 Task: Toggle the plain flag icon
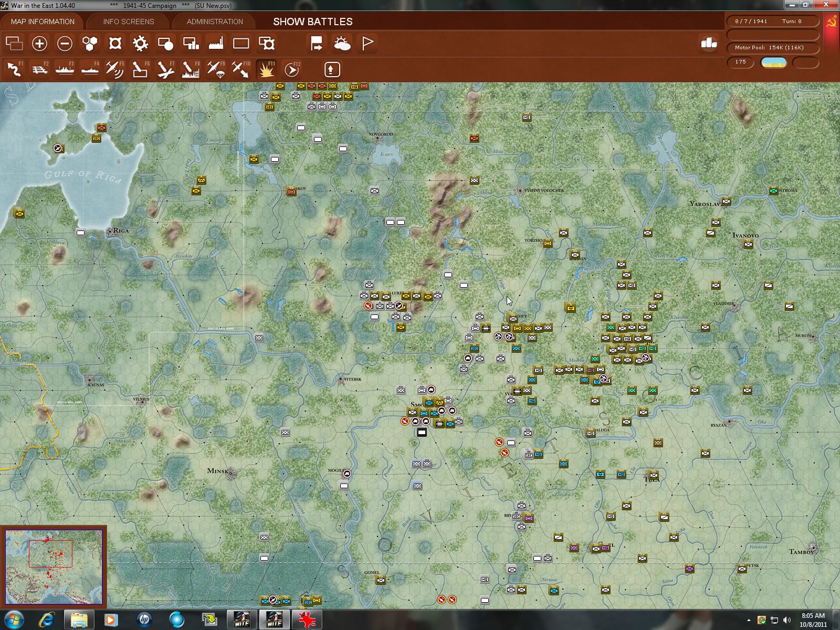pos(367,44)
